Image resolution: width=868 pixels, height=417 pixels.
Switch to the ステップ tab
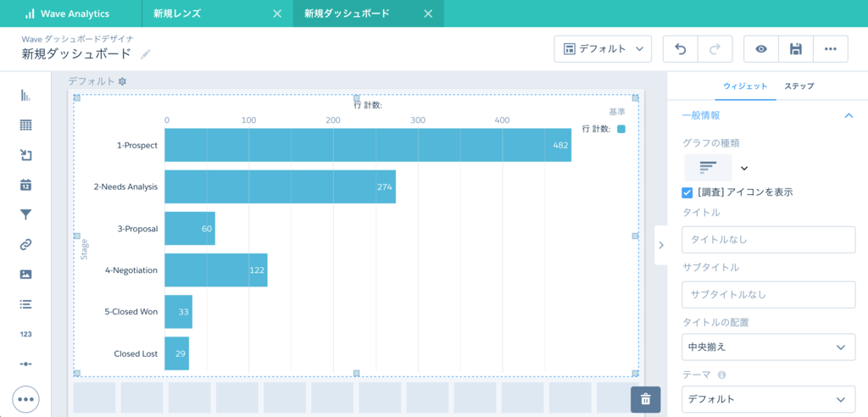pyautogui.click(x=798, y=86)
